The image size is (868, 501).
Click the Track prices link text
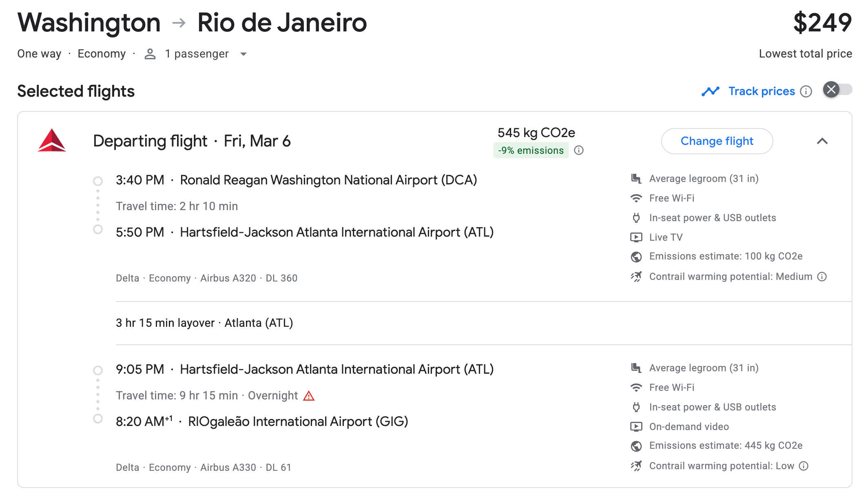762,91
